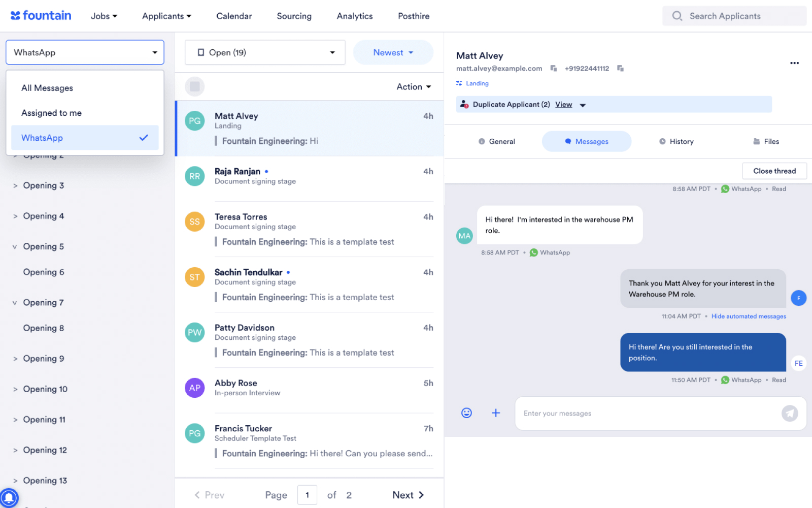
Task: Select All Messages option
Action: pyautogui.click(x=85, y=88)
